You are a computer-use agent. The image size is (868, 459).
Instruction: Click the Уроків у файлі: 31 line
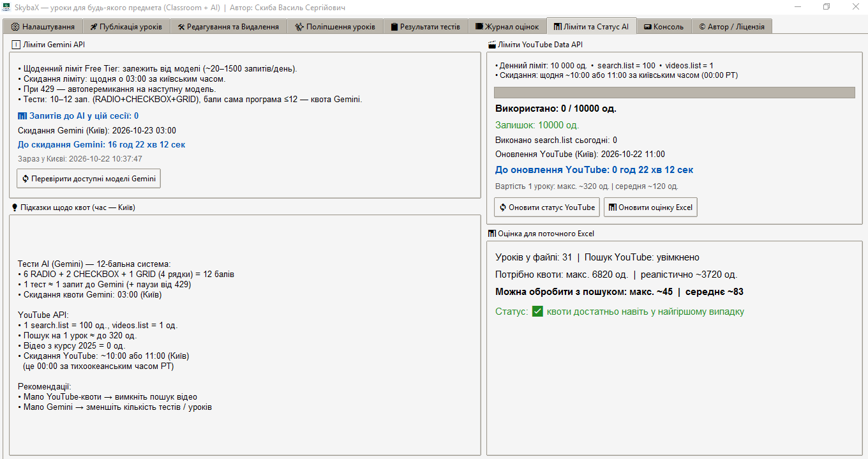(x=597, y=257)
